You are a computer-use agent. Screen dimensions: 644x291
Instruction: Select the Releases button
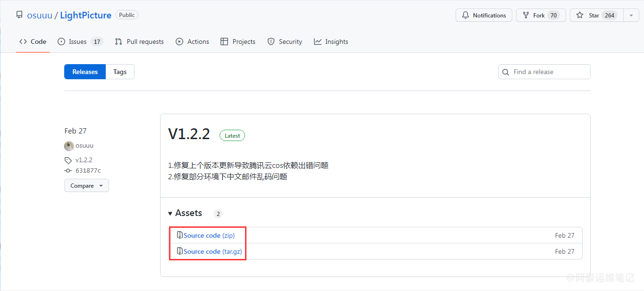pyautogui.click(x=85, y=72)
